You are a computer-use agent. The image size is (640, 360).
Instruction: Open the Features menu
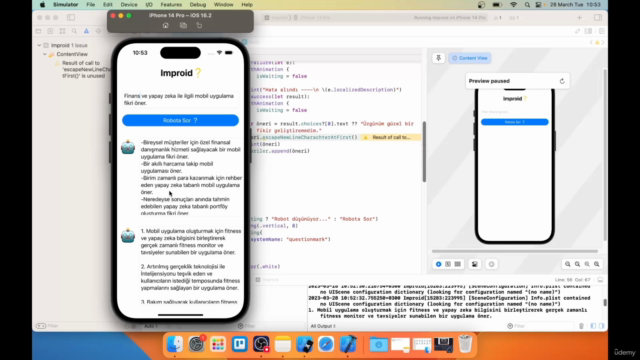click(x=171, y=5)
